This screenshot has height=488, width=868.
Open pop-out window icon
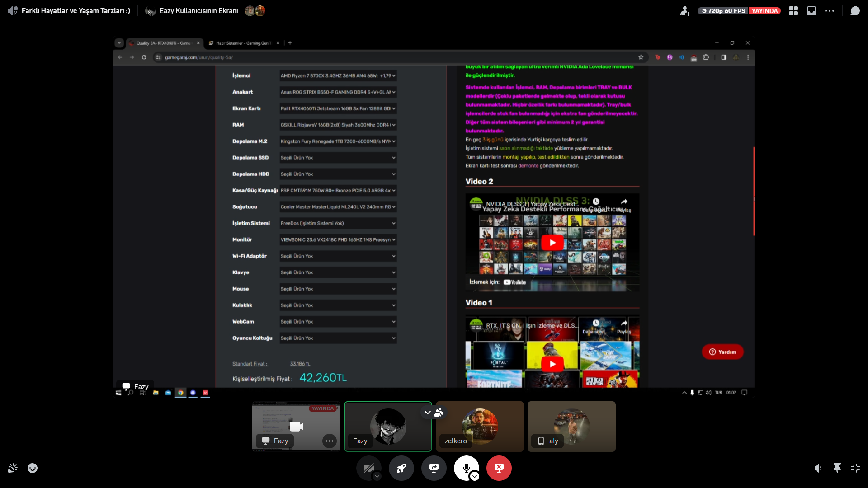pyautogui.click(x=811, y=11)
